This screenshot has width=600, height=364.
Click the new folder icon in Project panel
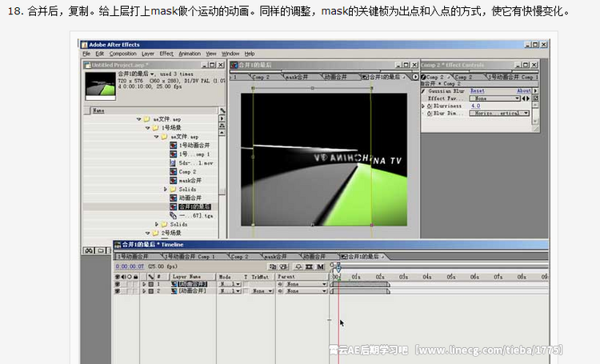point(100,250)
